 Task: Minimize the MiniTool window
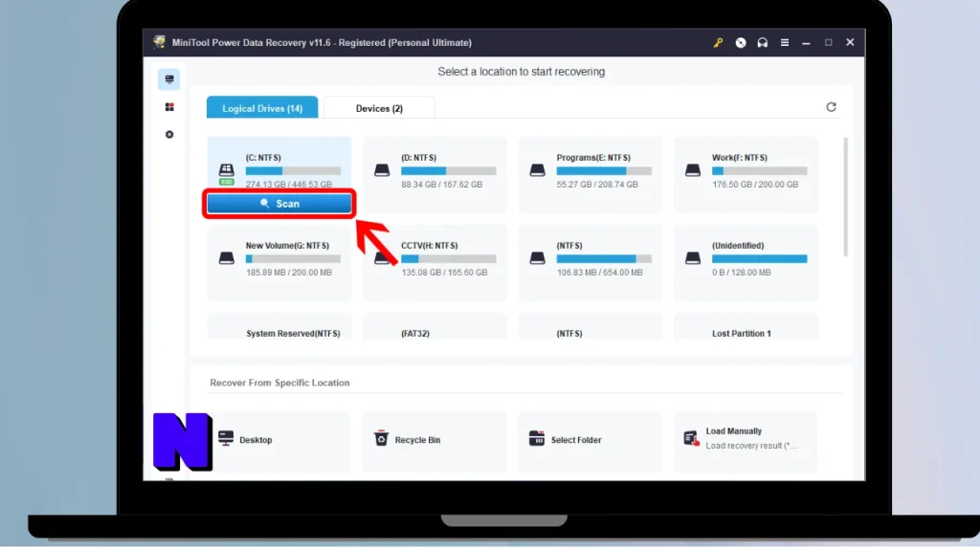click(806, 42)
